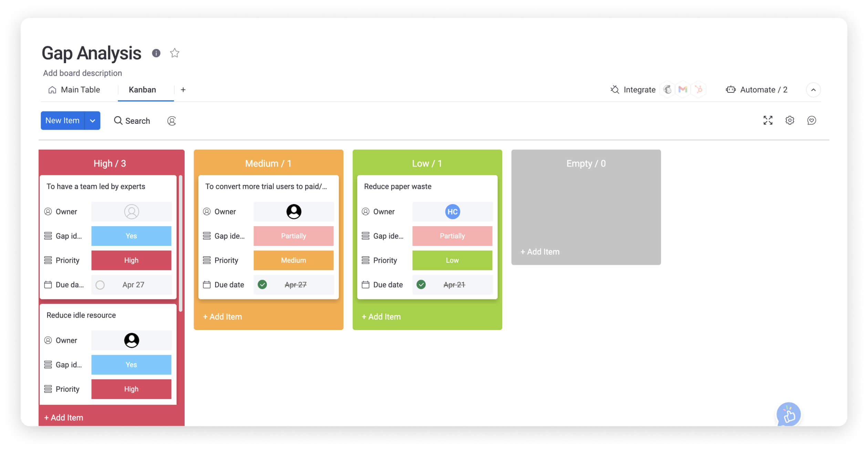
Task: Toggle the due date checkbox on Apr 27
Action: click(x=101, y=284)
